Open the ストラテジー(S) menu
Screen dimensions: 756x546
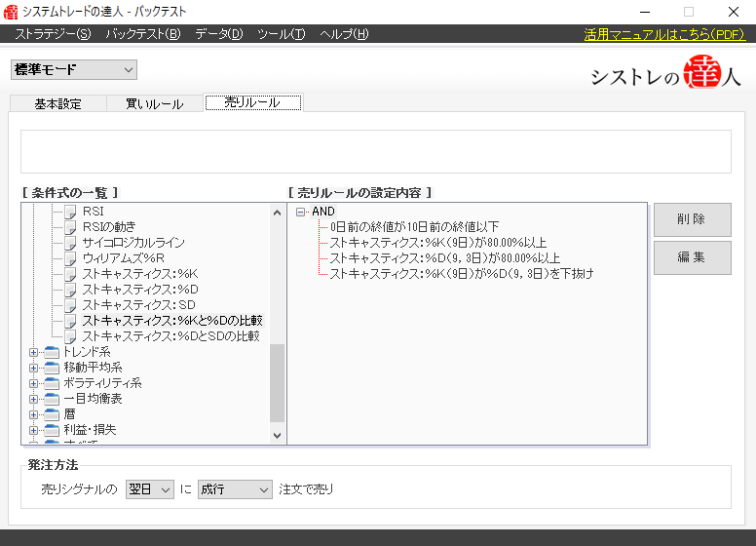[x=53, y=34]
